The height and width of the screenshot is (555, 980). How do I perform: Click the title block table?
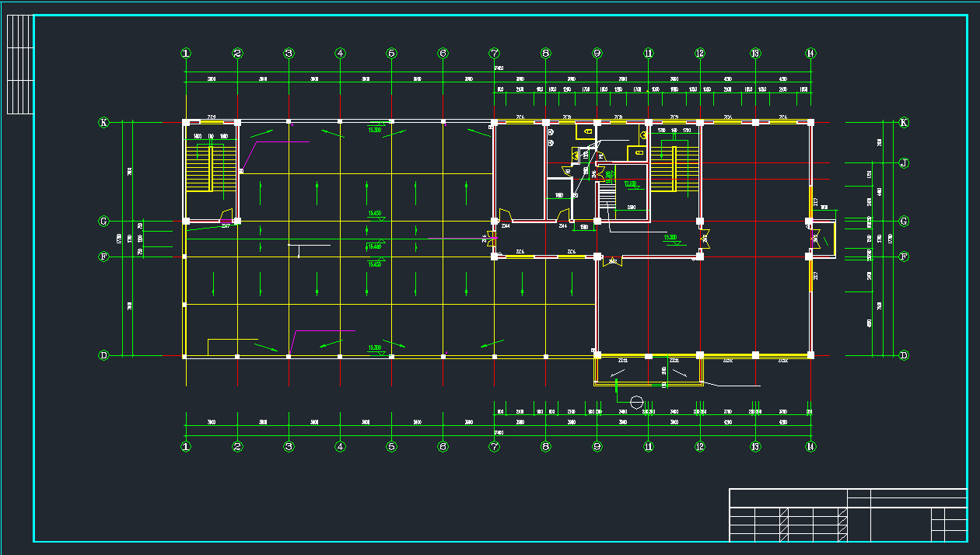(x=848, y=515)
